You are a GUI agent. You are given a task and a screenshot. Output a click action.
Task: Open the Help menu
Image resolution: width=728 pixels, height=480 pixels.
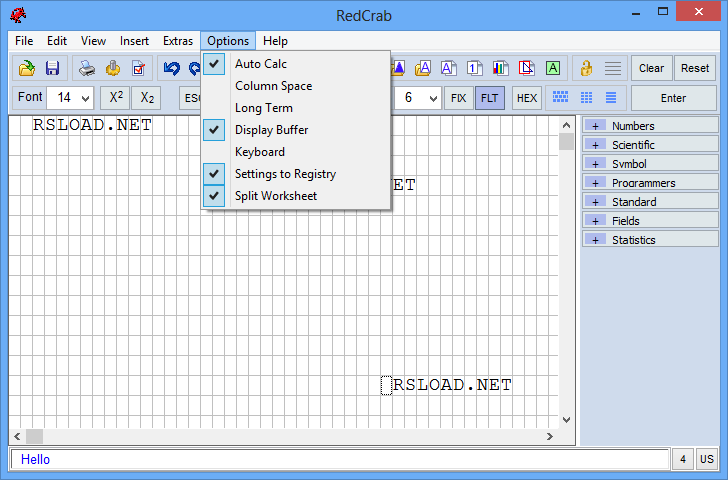pyautogui.click(x=275, y=41)
